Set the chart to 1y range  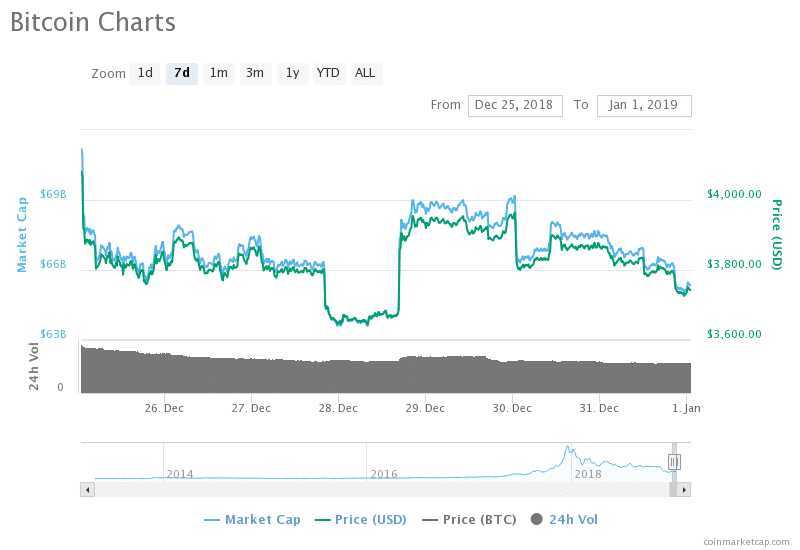coord(292,73)
